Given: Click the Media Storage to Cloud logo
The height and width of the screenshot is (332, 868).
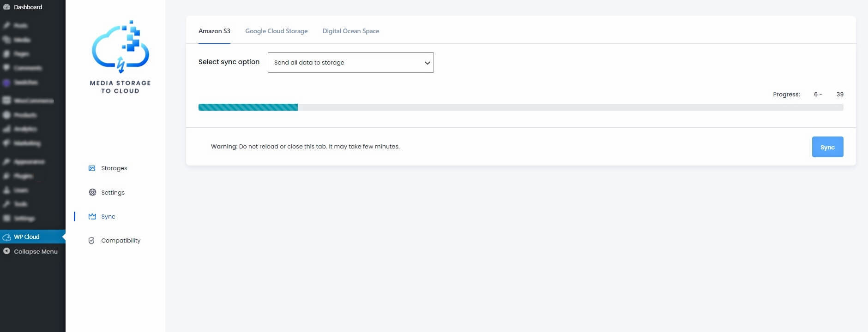Looking at the screenshot, I should click(x=121, y=57).
